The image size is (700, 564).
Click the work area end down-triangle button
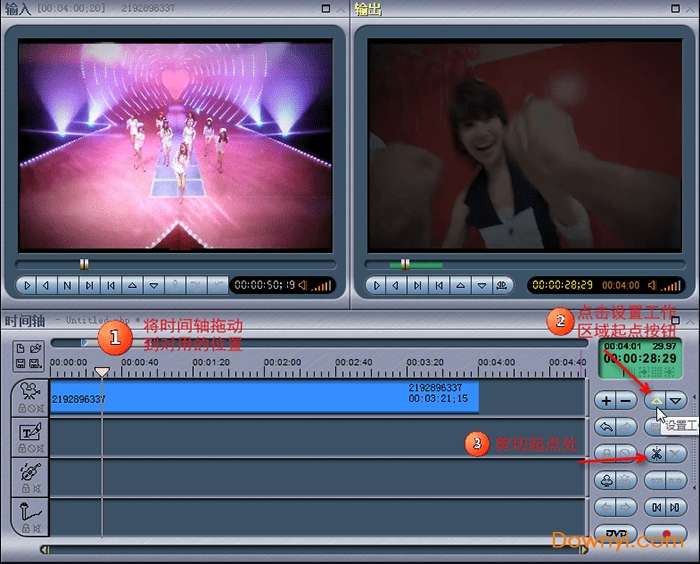[677, 400]
